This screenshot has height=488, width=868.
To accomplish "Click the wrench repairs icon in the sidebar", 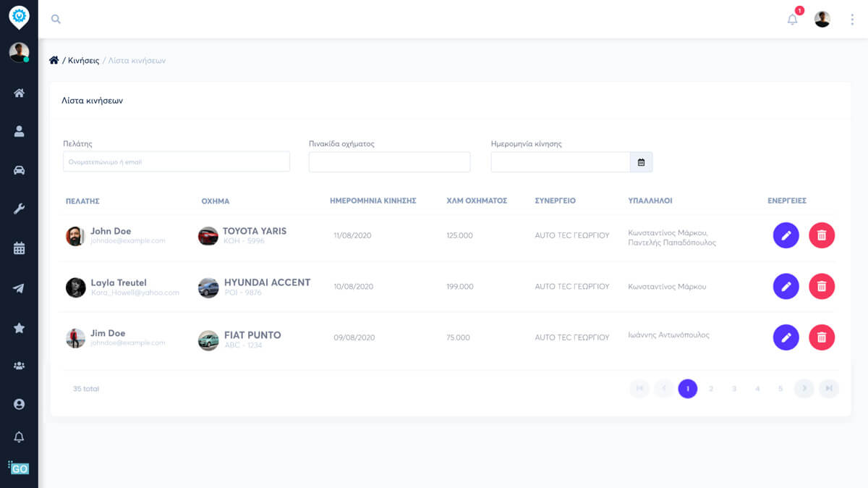I will click(x=19, y=209).
